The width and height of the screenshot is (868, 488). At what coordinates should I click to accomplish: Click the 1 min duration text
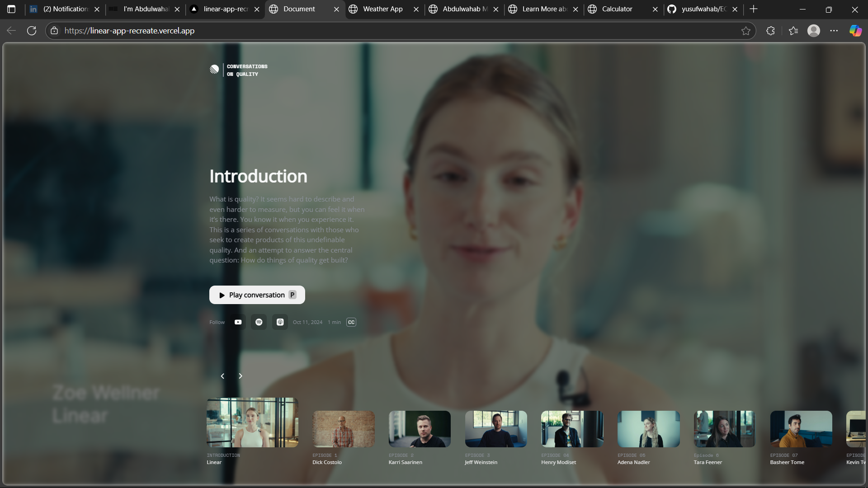[x=335, y=322]
